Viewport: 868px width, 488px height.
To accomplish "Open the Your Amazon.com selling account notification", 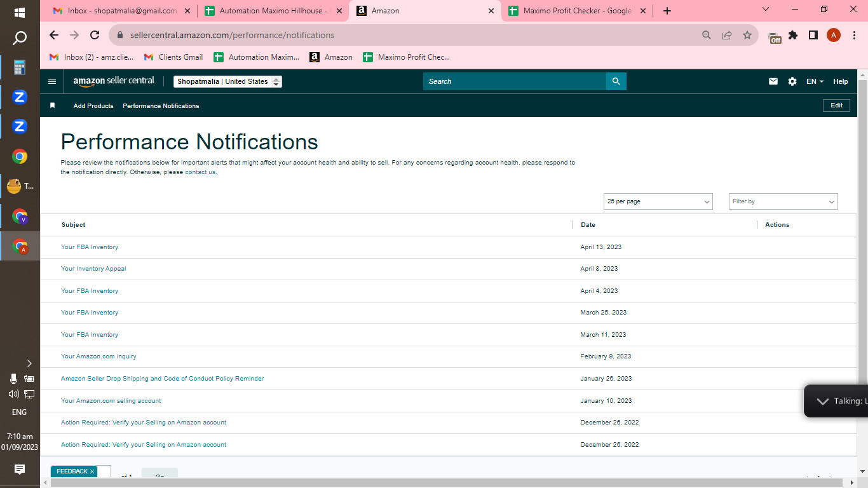I will point(111,401).
